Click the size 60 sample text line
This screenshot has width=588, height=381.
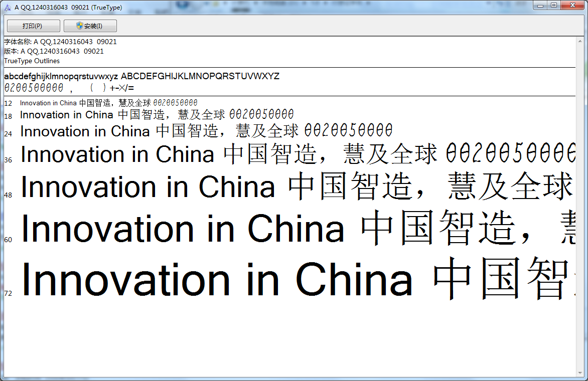[x=299, y=228]
